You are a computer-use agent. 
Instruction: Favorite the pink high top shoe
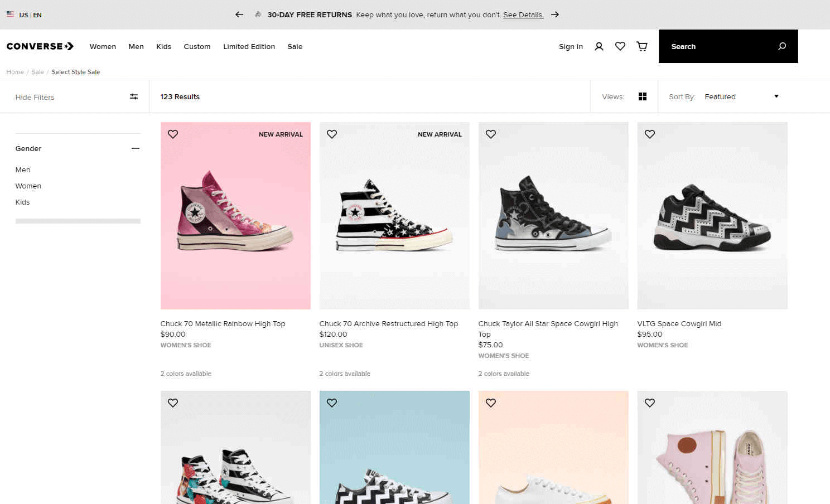pos(650,403)
